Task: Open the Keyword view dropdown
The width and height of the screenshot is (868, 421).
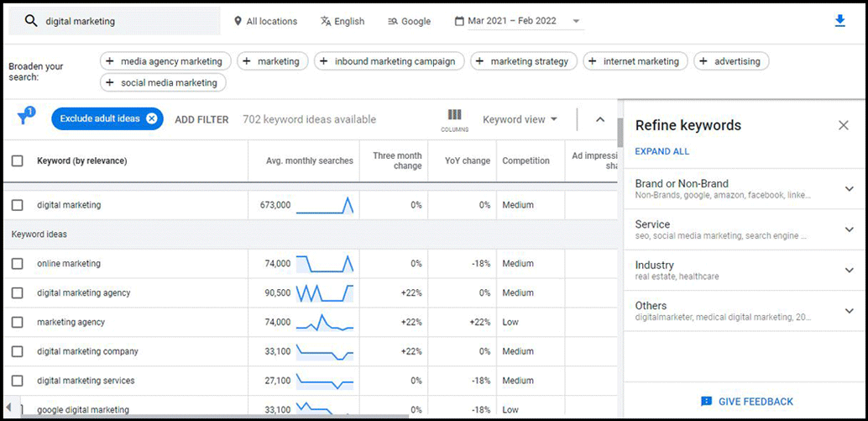Action: coord(520,119)
